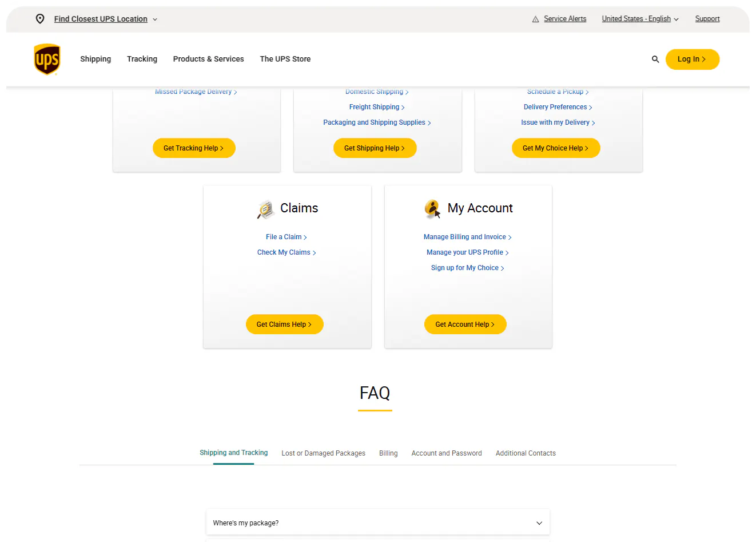The image size is (756, 542).
Task: Open the Products & Services menu
Action: (208, 59)
